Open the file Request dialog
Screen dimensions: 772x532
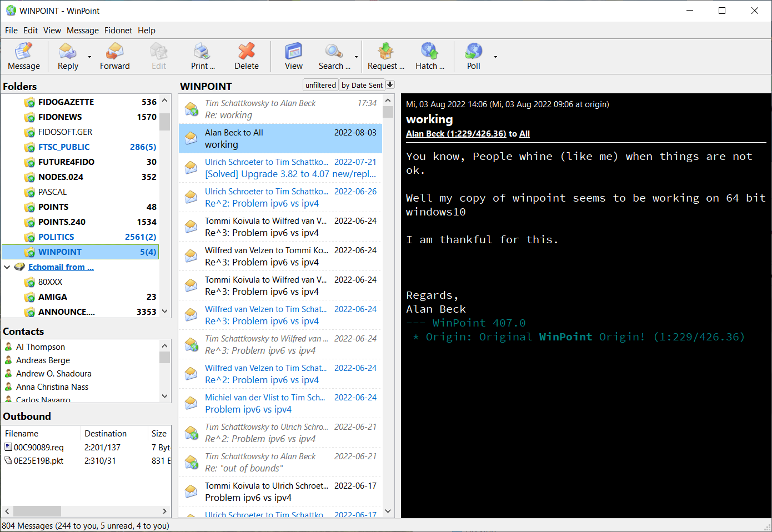click(385, 57)
